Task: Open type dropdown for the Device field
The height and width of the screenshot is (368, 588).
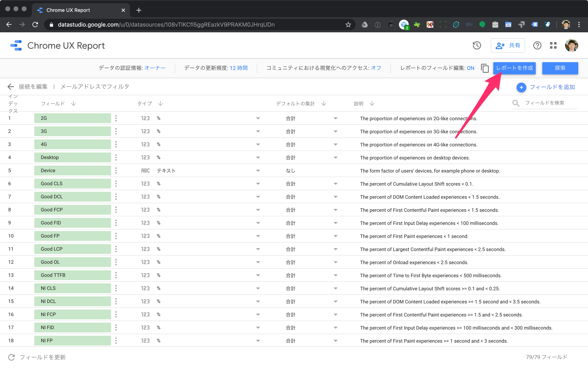Action: [258, 171]
